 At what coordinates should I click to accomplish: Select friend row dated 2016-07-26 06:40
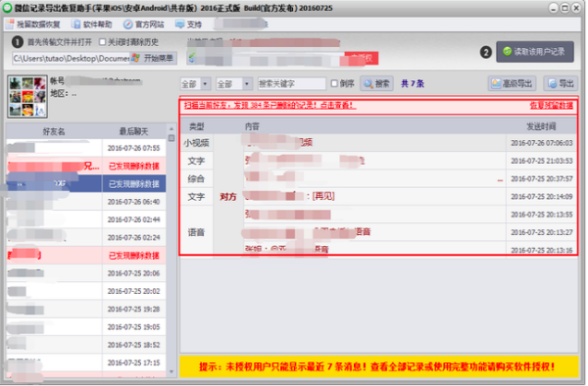86,202
